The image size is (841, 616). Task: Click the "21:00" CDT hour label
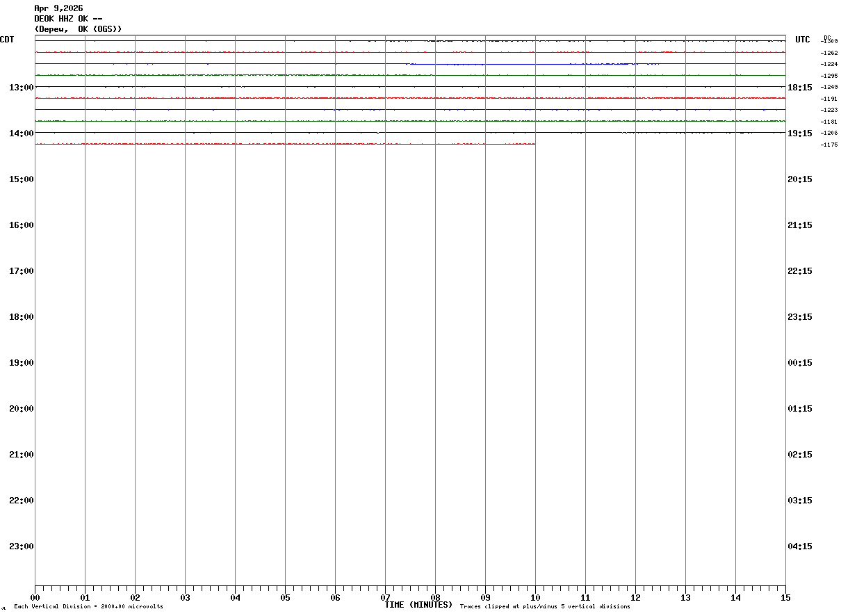[22, 454]
